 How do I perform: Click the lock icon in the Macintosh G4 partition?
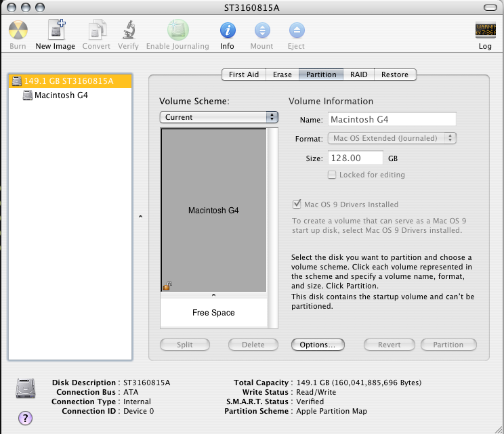[167, 286]
